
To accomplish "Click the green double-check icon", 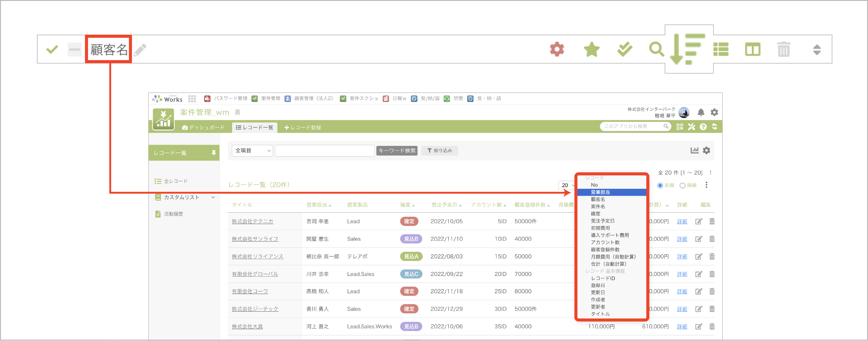I will tap(624, 49).
